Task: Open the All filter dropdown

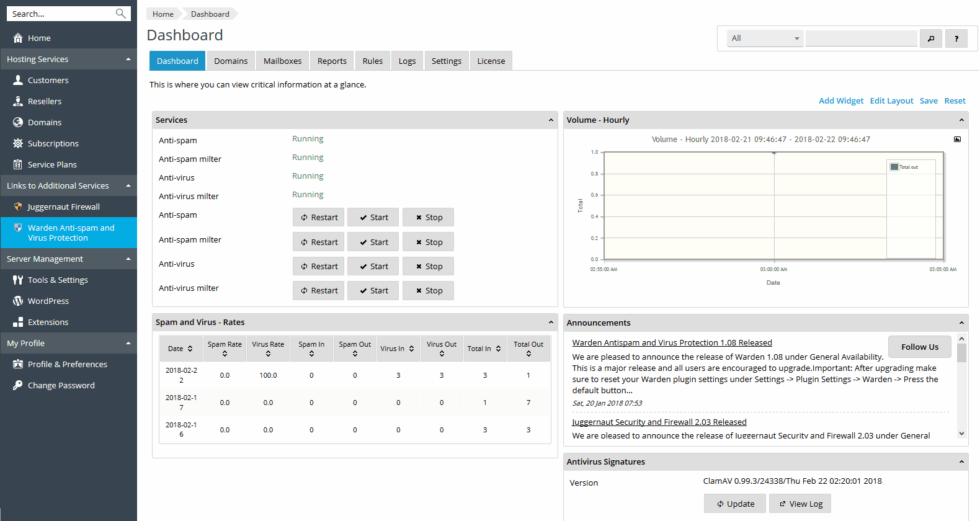Action: [x=765, y=38]
